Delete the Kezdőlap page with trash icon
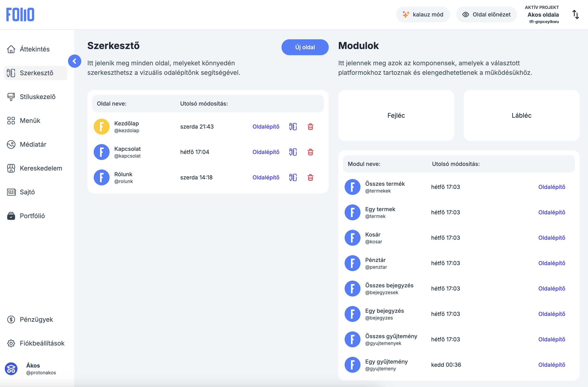 point(310,127)
